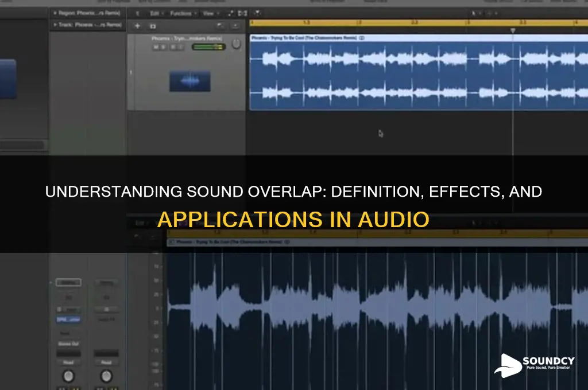Viewport: 588px width, 390px height.
Task: Open Read automation mode on first strip
Action: 68,362
